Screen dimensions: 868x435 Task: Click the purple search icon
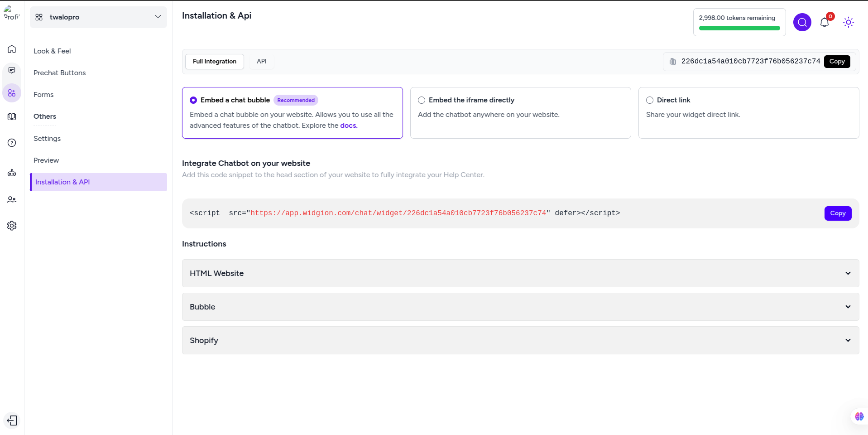click(802, 22)
